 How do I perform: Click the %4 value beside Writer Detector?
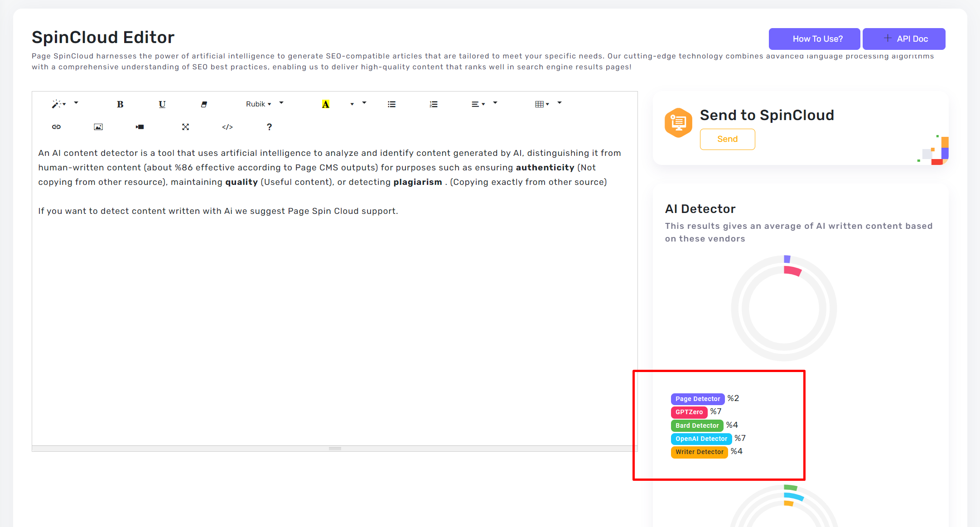tap(737, 451)
